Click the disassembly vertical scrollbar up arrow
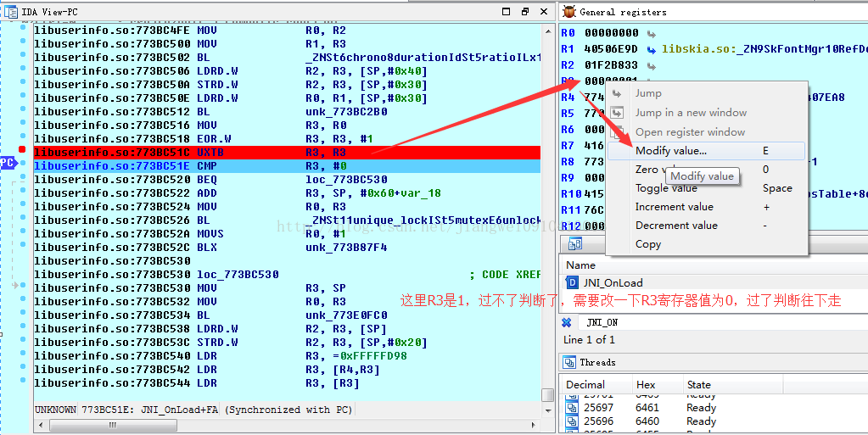Image resolution: width=868 pixels, height=435 pixels. tap(547, 31)
